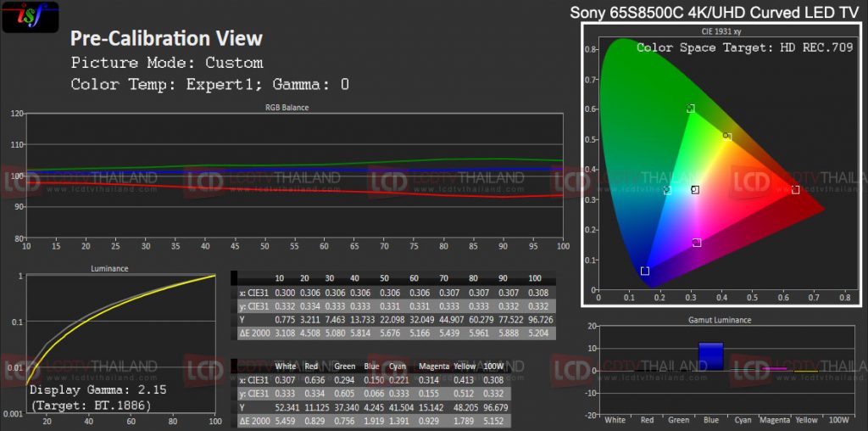The height and width of the screenshot is (431, 868).
Task: Select the blue primary marker on CIE chart
Action: pyautogui.click(x=645, y=271)
